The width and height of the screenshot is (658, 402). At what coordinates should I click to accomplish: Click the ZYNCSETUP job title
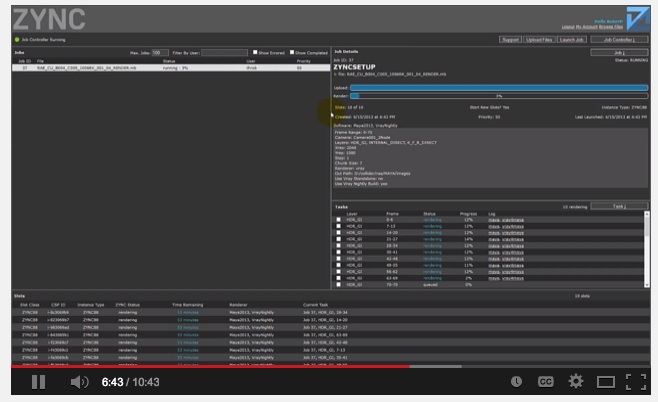[354, 67]
